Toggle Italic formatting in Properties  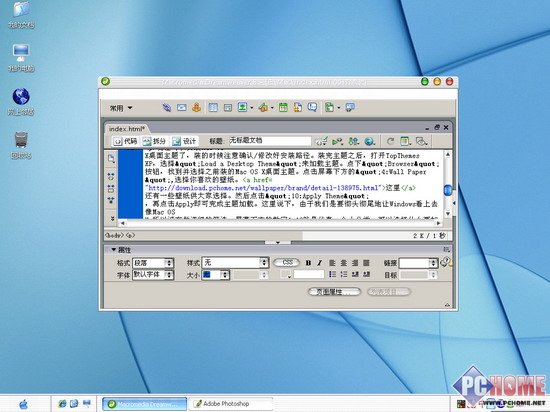(x=319, y=263)
